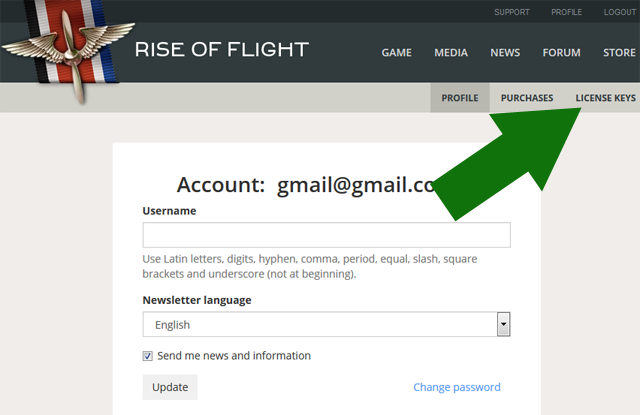Click the RISE OF FLIGHT site title
This screenshot has height=415, width=640.
click(222, 50)
